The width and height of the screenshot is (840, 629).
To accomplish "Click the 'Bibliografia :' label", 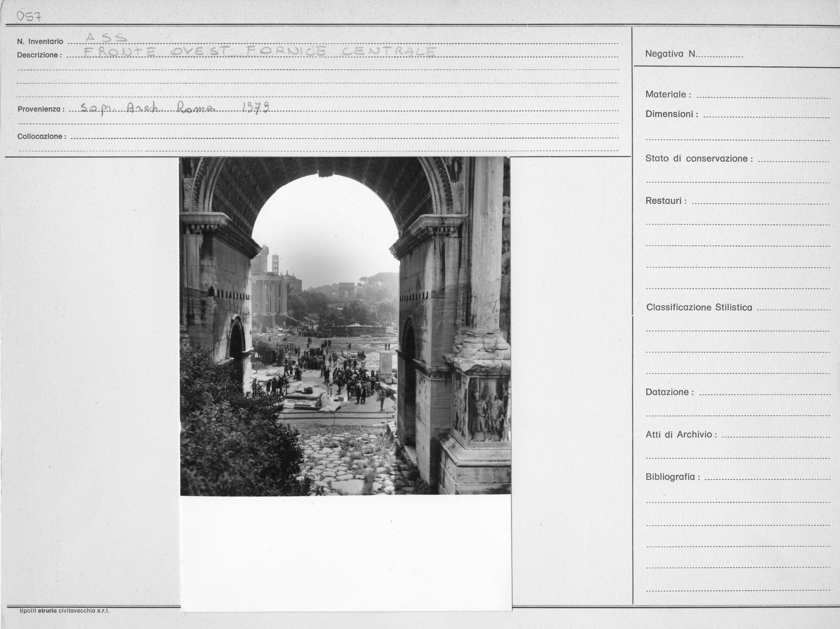I will pyautogui.click(x=673, y=477).
